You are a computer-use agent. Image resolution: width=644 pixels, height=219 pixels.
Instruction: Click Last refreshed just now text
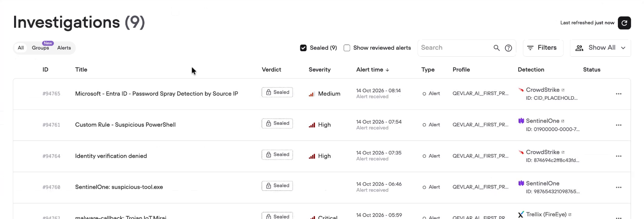point(587,23)
